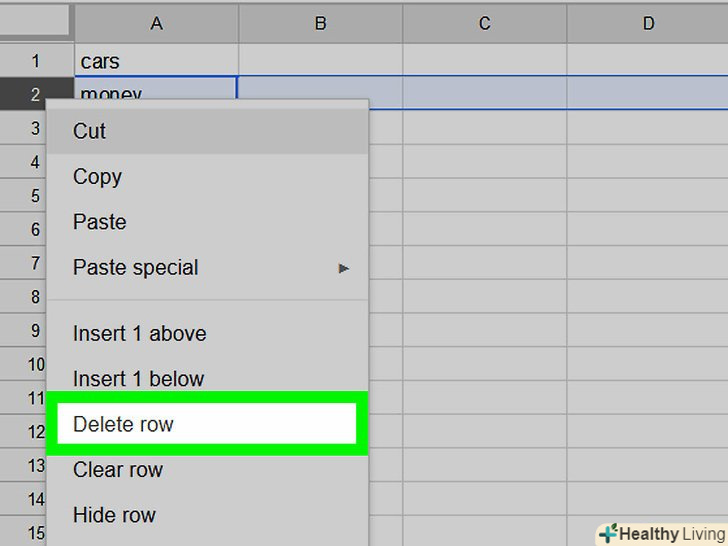
Task: Click row 9 header number
Action: tap(36, 331)
